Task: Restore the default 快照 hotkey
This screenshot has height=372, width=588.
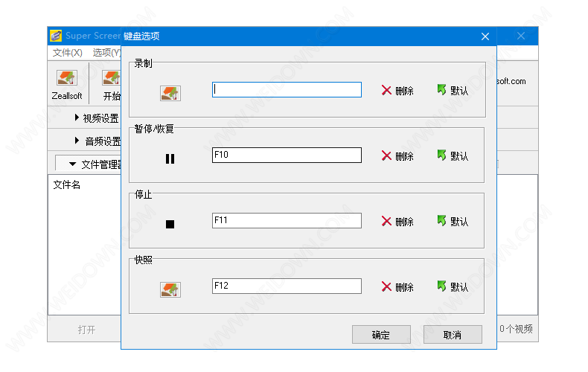Action: coord(453,286)
